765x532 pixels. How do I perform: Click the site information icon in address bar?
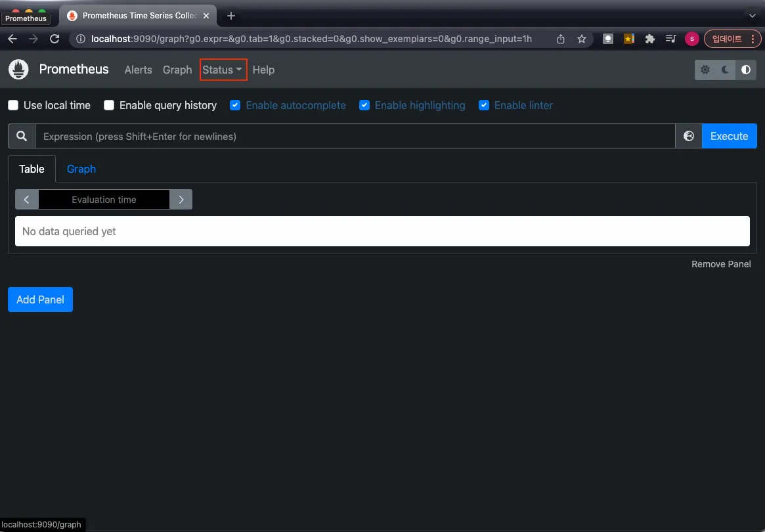[81, 39]
